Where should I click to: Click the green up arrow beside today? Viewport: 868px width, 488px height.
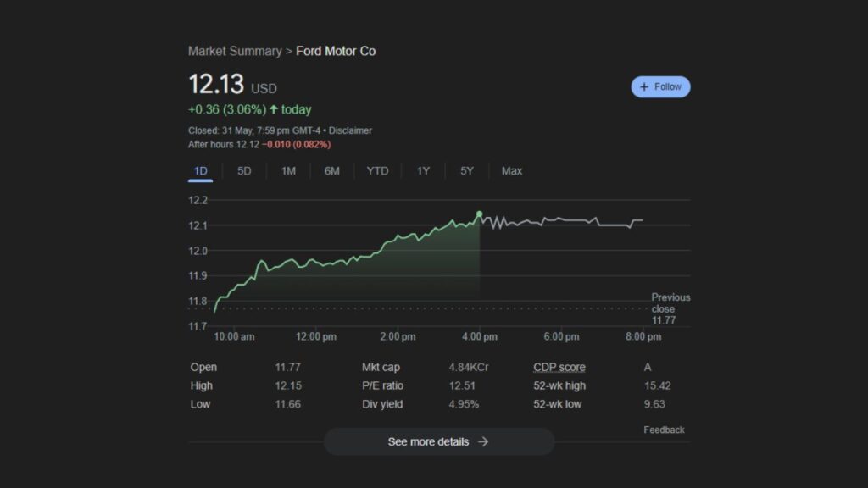274,109
